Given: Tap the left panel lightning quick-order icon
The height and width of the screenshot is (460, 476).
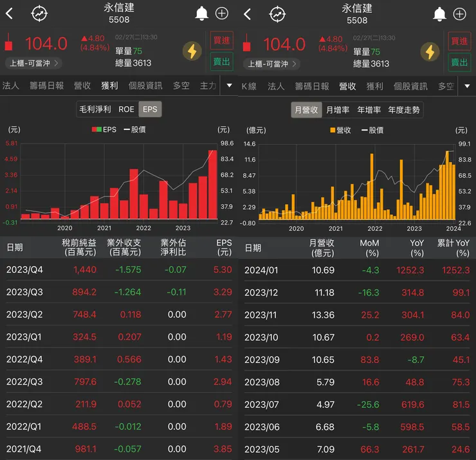Looking at the screenshot, I should (192, 51).
